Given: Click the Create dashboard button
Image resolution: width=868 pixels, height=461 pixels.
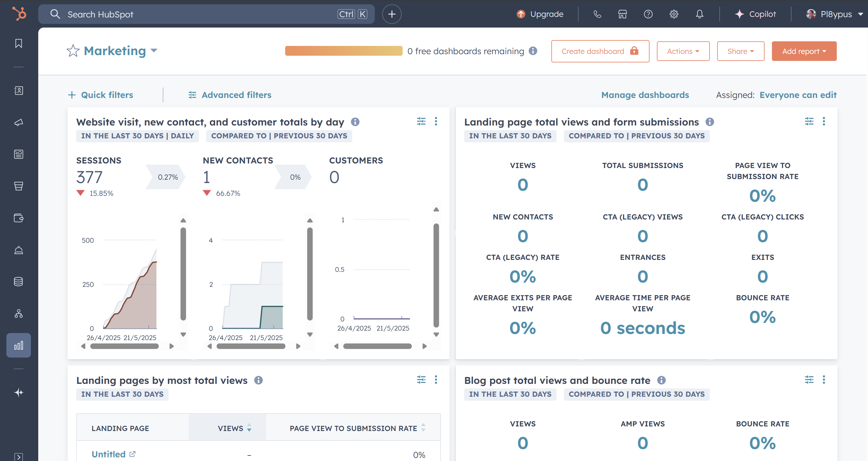Looking at the screenshot, I should tap(600, 51).
